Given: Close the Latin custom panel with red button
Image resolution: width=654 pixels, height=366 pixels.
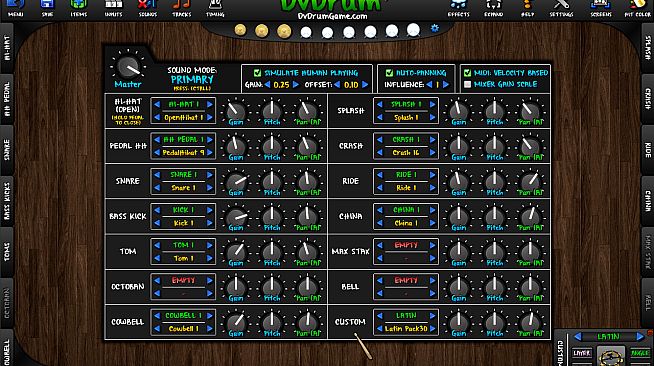Looking at the screenshot, I should click(x=650, y=332).
